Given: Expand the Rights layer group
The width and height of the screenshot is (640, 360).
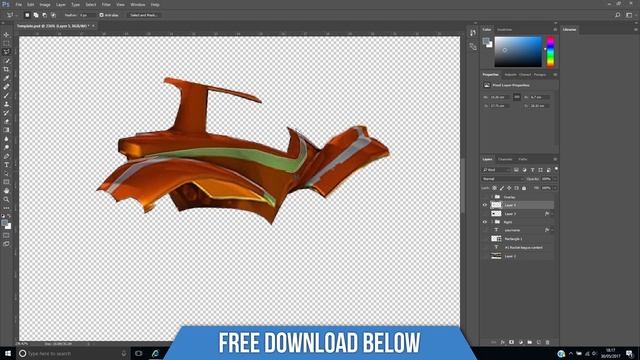Looking at the screenshot, I should [492, 222].
